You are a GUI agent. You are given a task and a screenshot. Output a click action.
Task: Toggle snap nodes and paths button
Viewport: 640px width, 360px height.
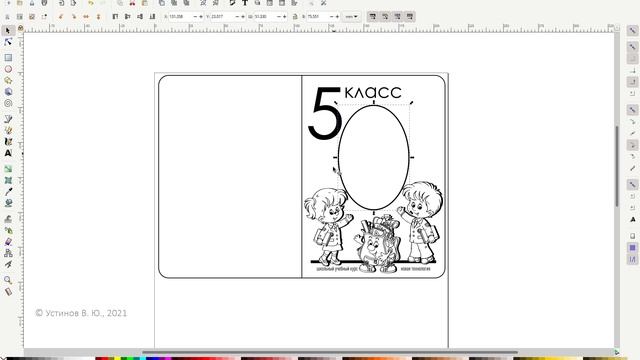632,110
